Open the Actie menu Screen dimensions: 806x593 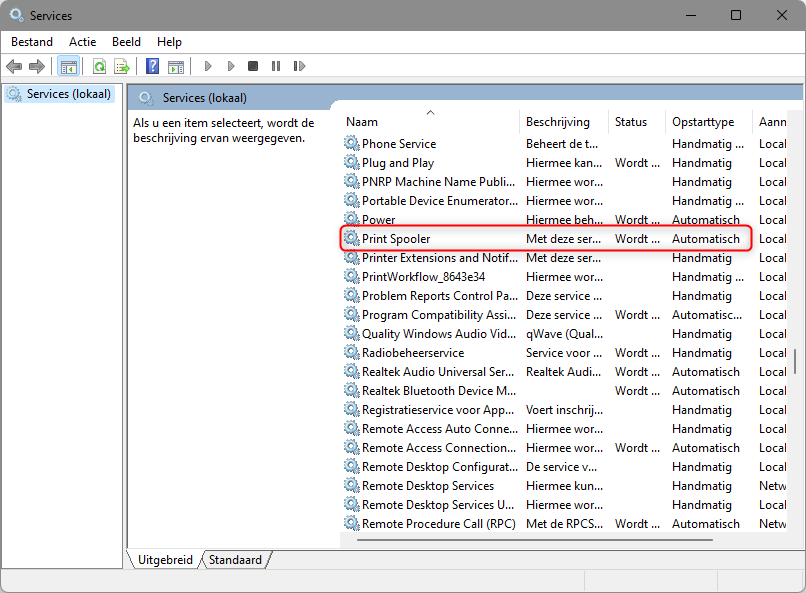pos(83,42)
